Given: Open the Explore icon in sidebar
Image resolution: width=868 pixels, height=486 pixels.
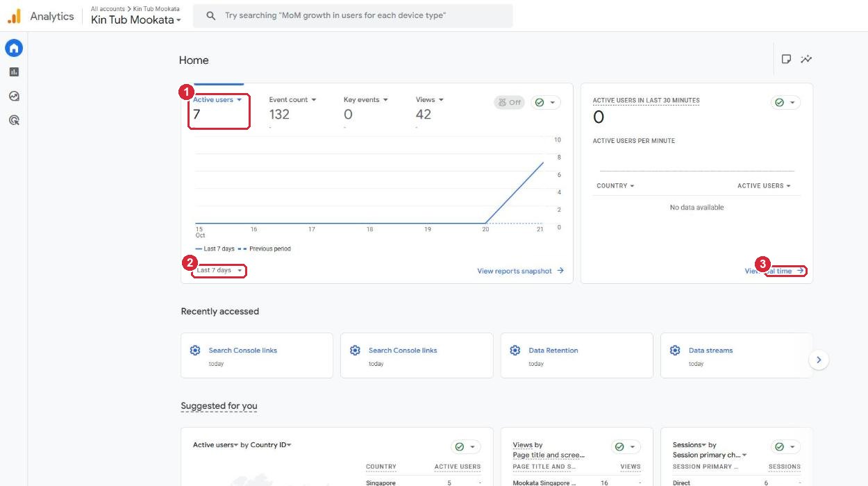Looking at the screenshot, I should (x=14, y=96).
